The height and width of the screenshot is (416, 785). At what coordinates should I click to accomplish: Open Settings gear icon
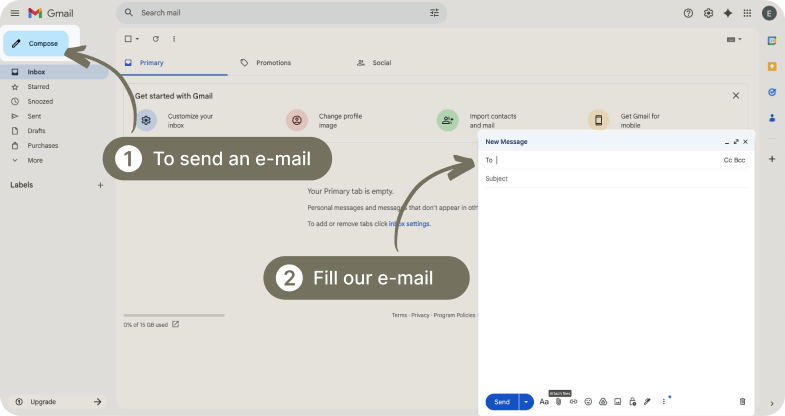tap(708, 14)
